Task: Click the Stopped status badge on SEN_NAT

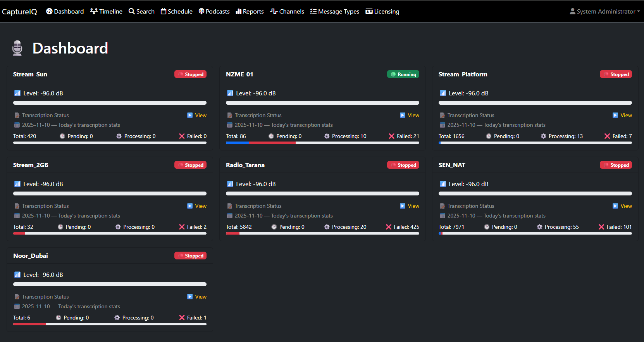Action: click(616, 165)
